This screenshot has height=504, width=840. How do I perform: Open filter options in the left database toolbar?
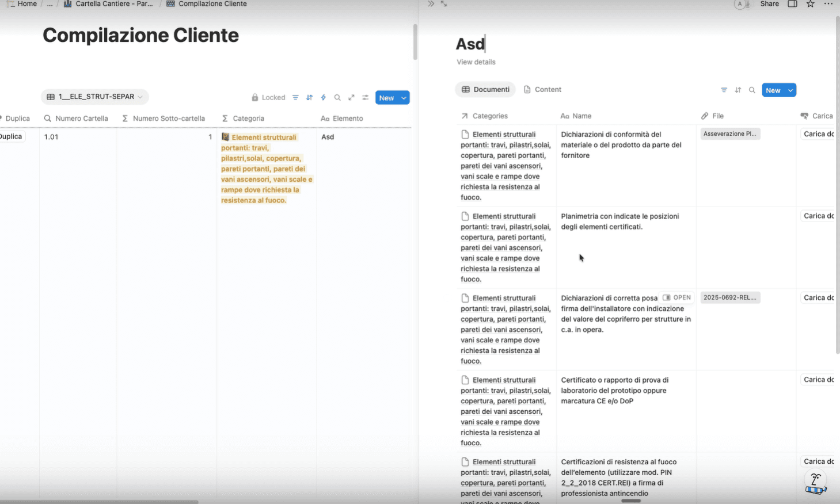point(295,97)
